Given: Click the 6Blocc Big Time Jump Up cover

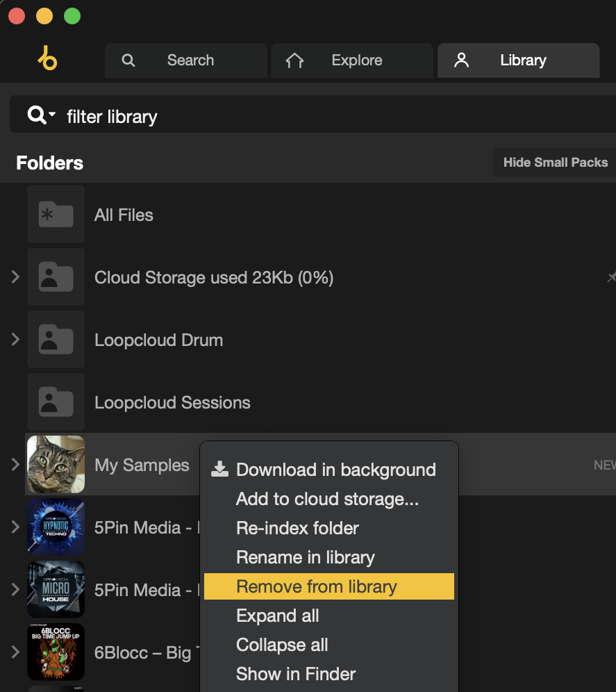Looking at the screenshot, I should click(x=56, y=652).
